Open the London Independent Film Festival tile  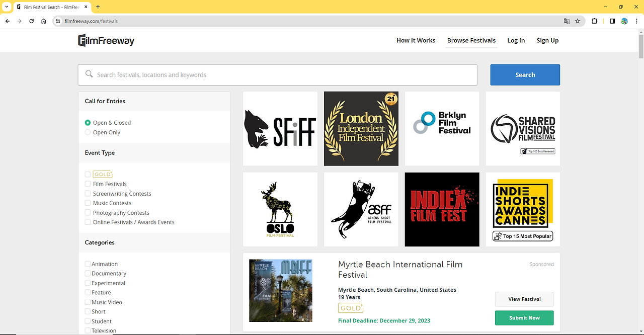tap(361, 129)
